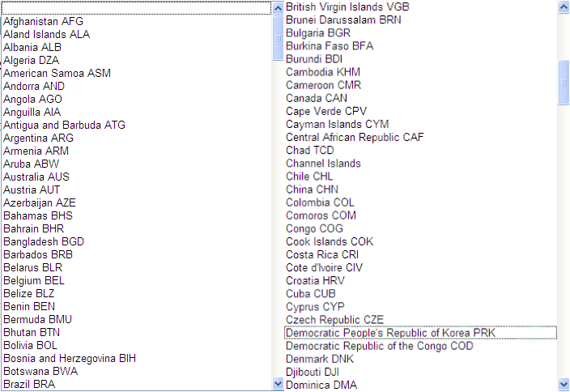Choose Austria AUT
This screenshot has height=392, width=570.
tap(32, 190)
